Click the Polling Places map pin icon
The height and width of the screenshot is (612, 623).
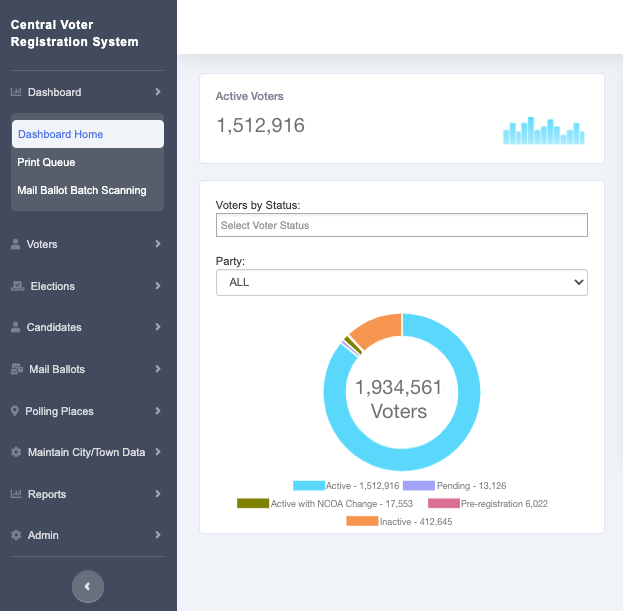15,411
